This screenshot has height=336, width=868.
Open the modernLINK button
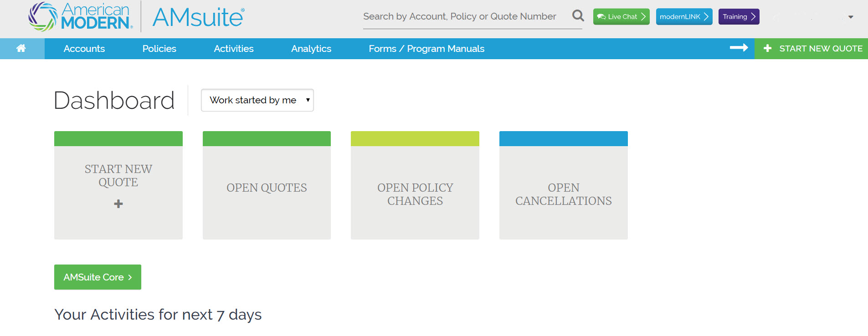684,17
